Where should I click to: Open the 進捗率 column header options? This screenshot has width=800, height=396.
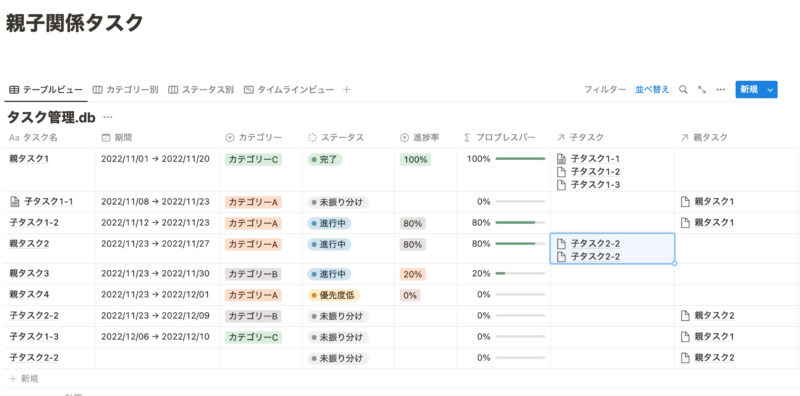[x=420, y=138]
